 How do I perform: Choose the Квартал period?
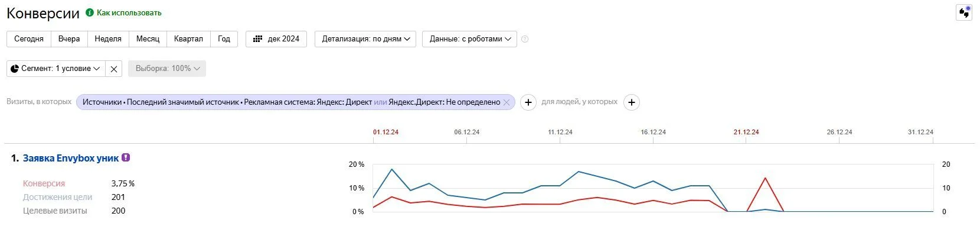tap(188, 39)
